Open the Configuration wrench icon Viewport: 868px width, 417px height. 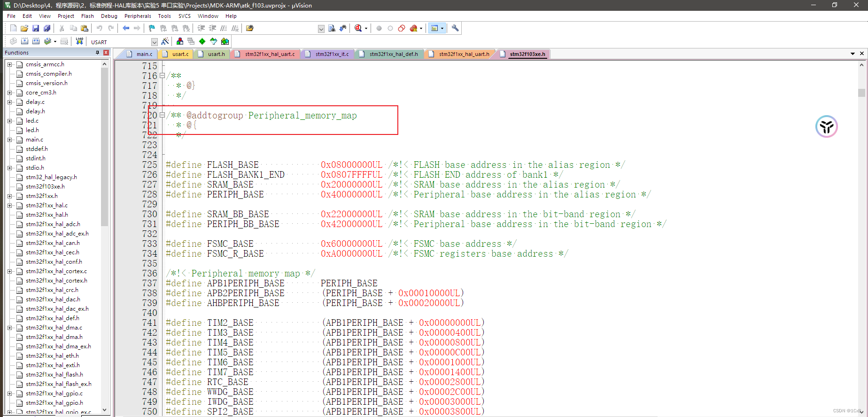pos(455,28)
